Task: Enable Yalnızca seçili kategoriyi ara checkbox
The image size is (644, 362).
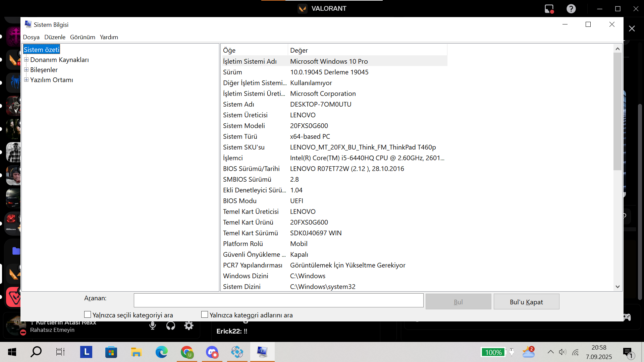Action: [x=88, y=314]
